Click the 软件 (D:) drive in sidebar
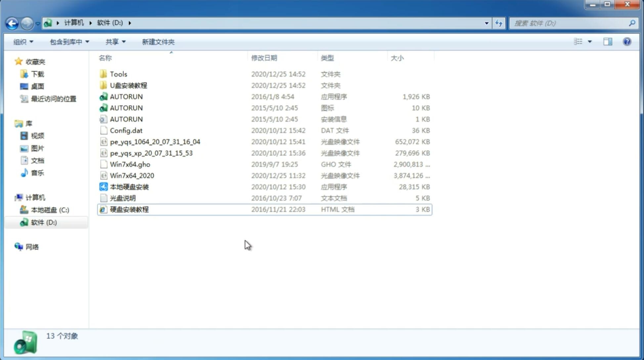This screenshot has width=644, height=360. click(43, 222)
